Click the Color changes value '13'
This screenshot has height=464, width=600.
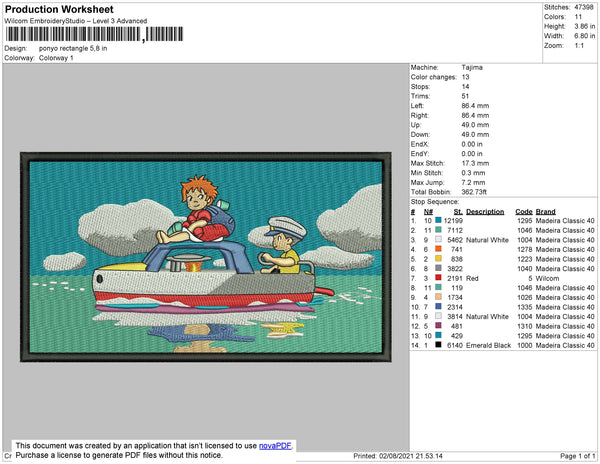click(x=465, y=77)
